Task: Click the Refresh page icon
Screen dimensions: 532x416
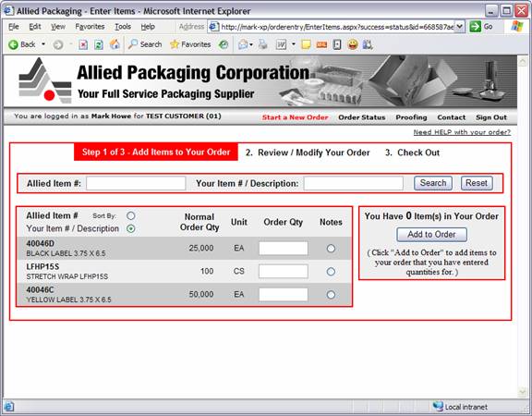Action: tap(99, 44)
